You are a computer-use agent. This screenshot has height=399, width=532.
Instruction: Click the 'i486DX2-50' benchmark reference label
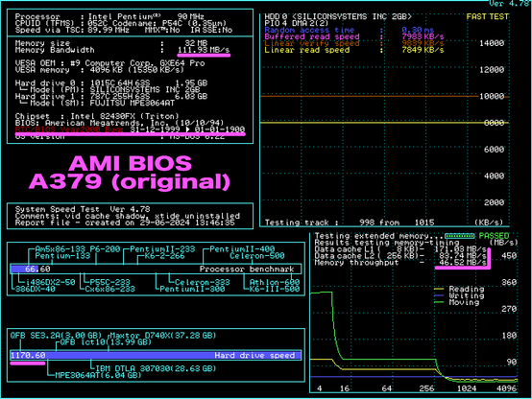(x=51, y=282)
